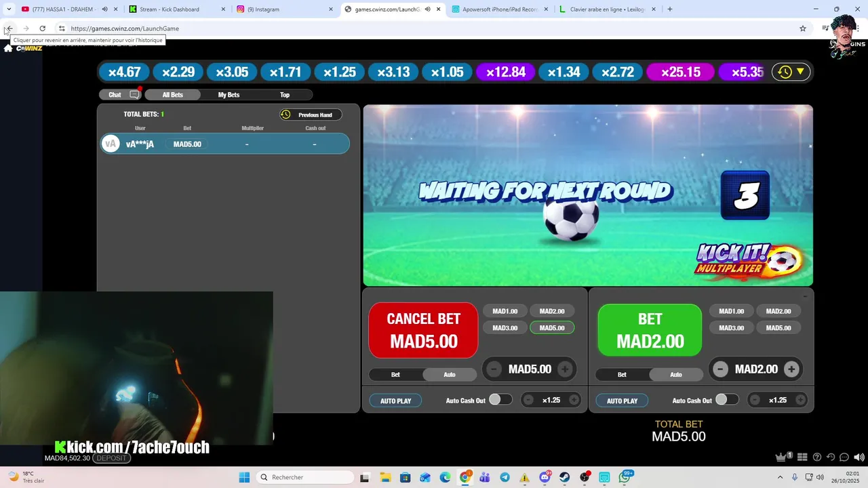Increase left panel bet amount with plus

(565, 369)
